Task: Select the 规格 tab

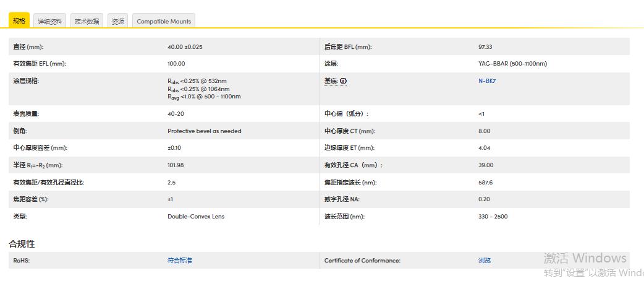Action: (19, 21)
